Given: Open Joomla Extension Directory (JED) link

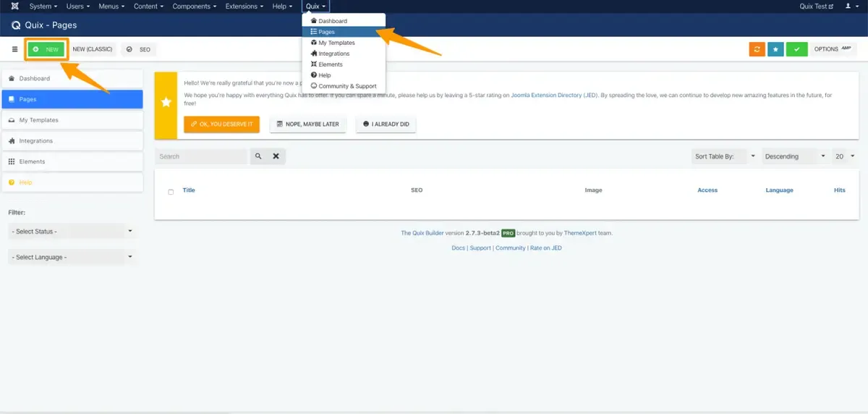Looking at the screenshot, I should coord(556,95).
